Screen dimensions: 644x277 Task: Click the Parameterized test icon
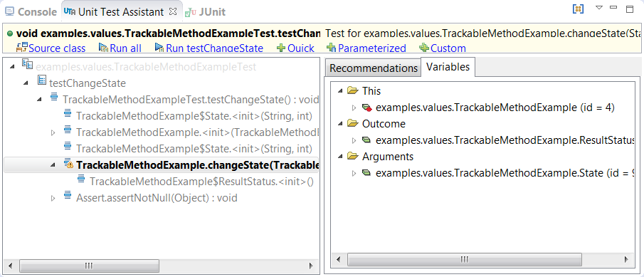[x=331, y=48]
